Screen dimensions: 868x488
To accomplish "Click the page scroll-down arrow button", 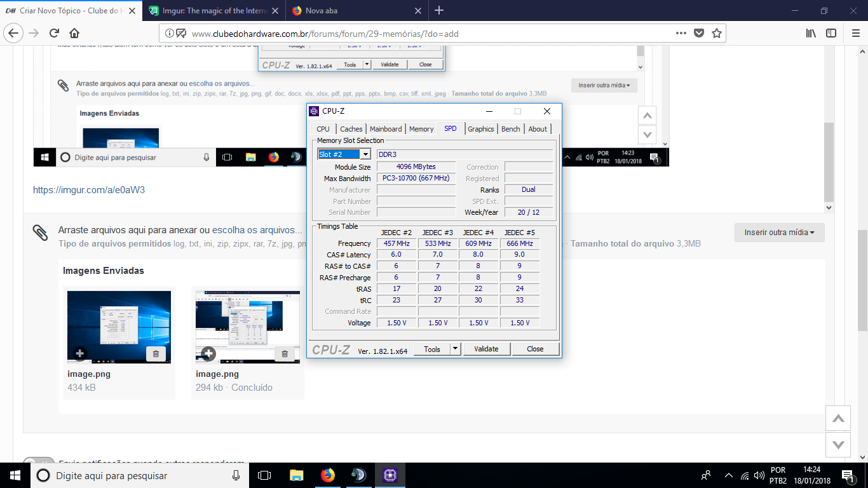I will point(838,445).
